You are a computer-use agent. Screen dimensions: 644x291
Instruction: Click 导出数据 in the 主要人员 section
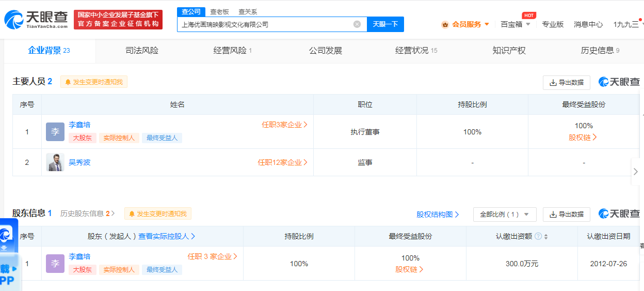point(567,82)
